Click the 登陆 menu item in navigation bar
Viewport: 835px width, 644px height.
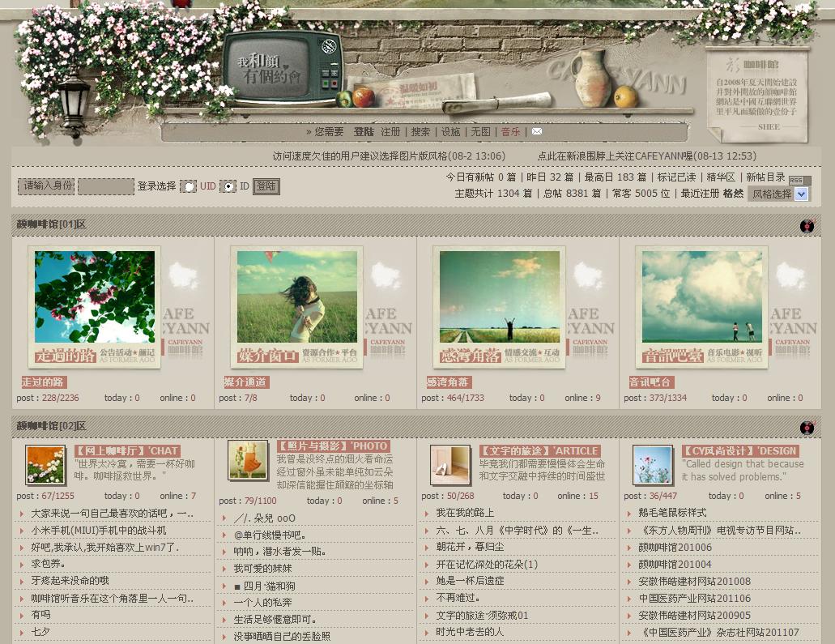click(x=364, y=131)
